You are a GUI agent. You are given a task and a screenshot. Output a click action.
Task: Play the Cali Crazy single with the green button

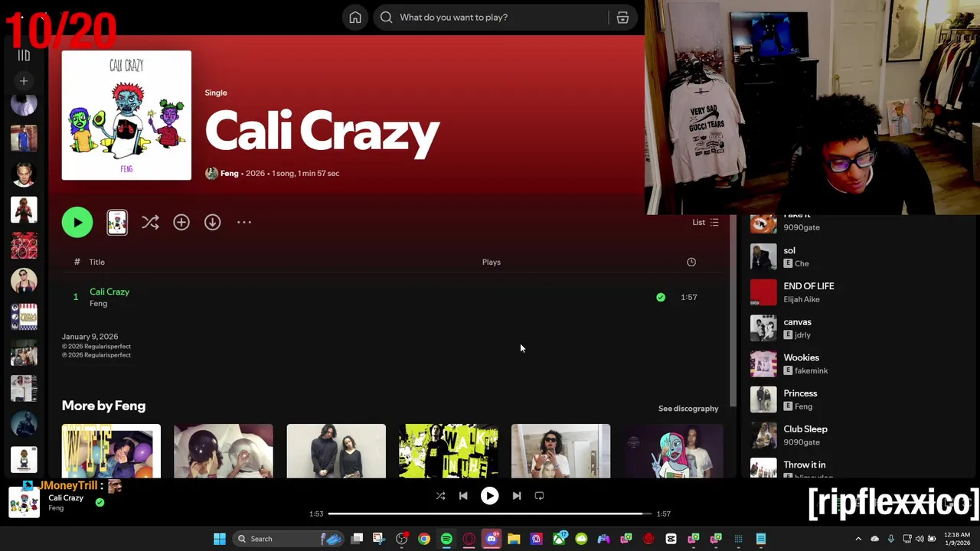pos(77,222)
